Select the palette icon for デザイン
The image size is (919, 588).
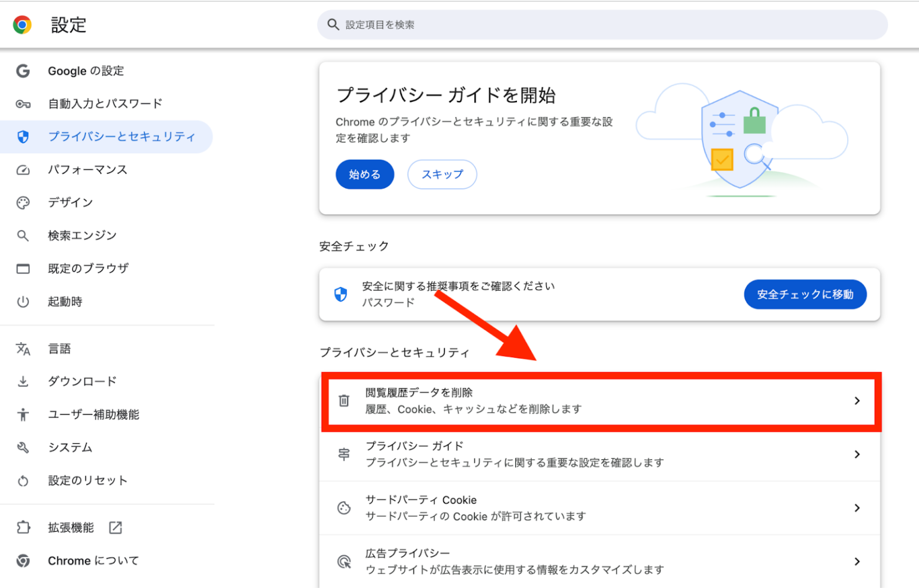pos(22,202)
